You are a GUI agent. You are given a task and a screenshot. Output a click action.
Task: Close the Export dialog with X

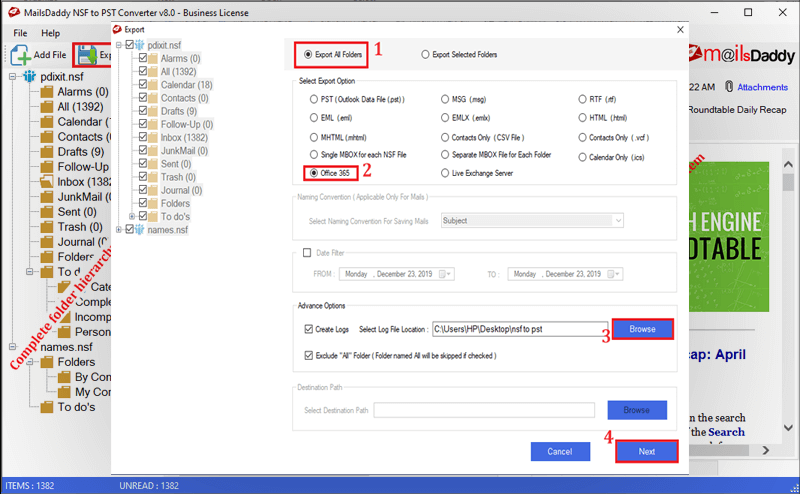point(680,30)
